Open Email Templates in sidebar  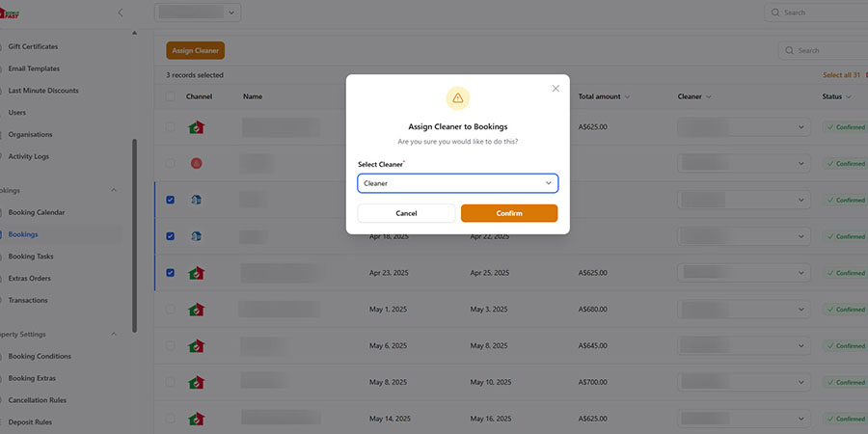(34, 68)
